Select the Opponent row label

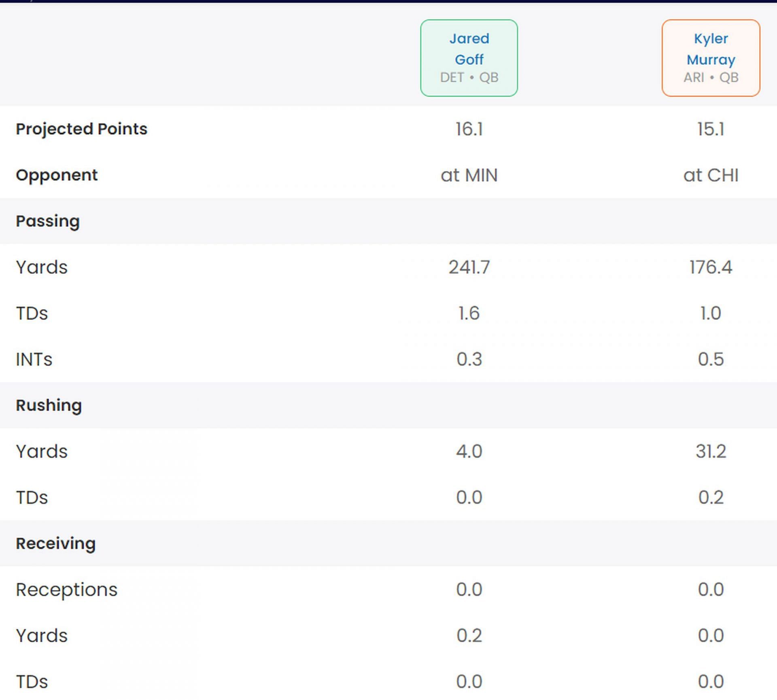[x=57, y=175]
